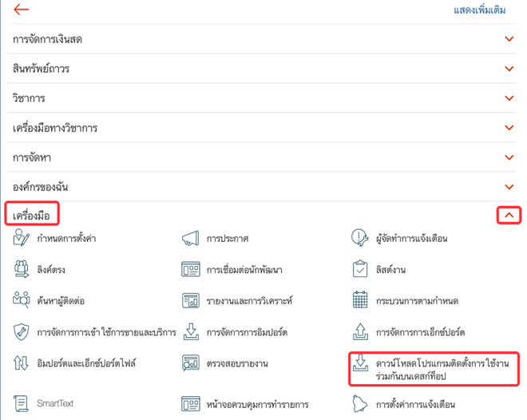Select the ผู้จัดทำการแจ้งเตือน icon
The height and width of the screenshot is (420, 527).
click(359, 238)
